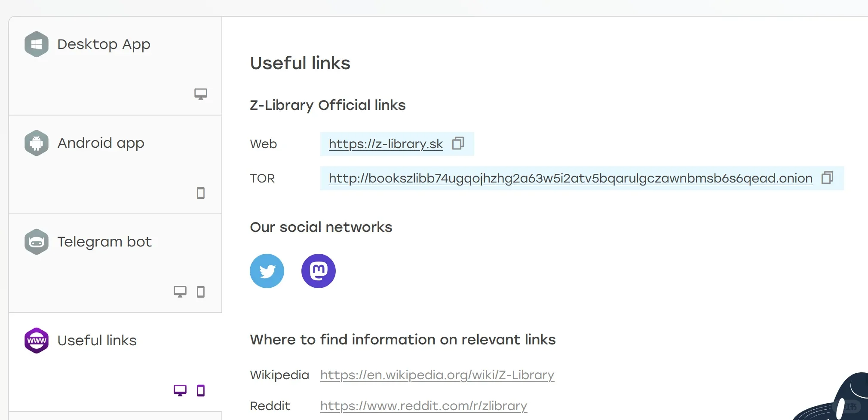The width and height of the screenshot is (868, 420).
Task: Select the Android app tab
Action: click(115, 164)
